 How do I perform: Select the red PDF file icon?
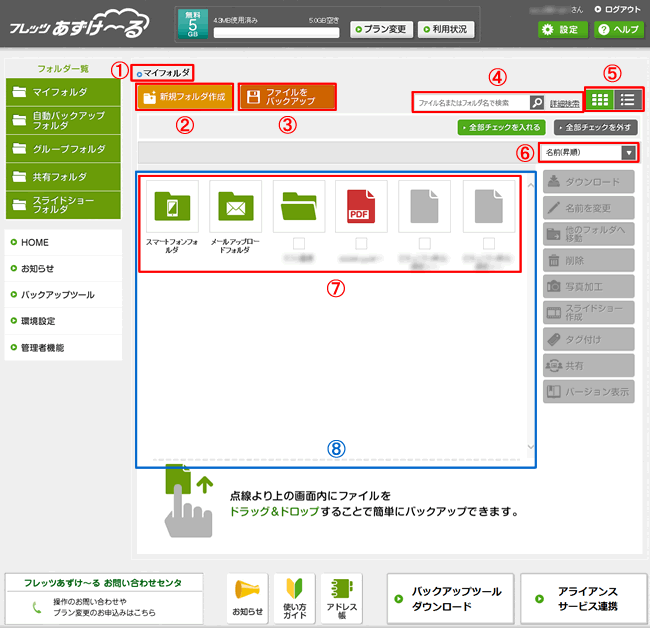[x=361, y=206]
